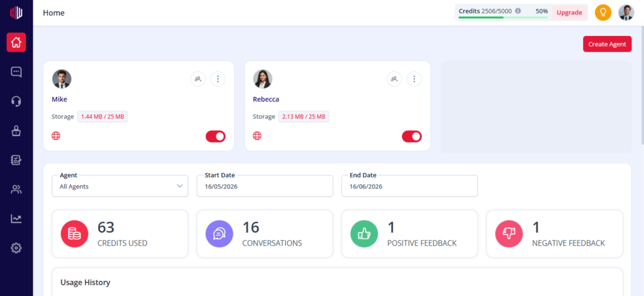Click the globe icon on Rebecca card
Viewport: 644px width, 296px height.
pos(257,136)
